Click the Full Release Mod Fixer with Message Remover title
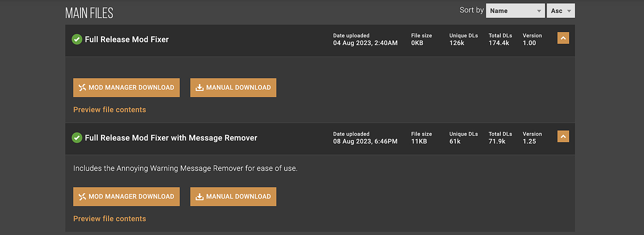Image resolution: width=644 pixels, height=235 pixels. point(171,138)
